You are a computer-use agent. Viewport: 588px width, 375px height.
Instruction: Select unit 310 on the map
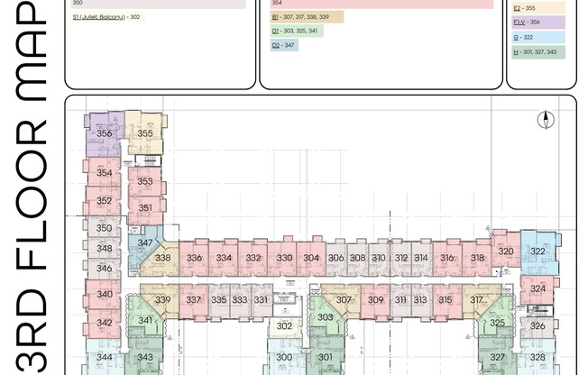click(x=379, y=258)
